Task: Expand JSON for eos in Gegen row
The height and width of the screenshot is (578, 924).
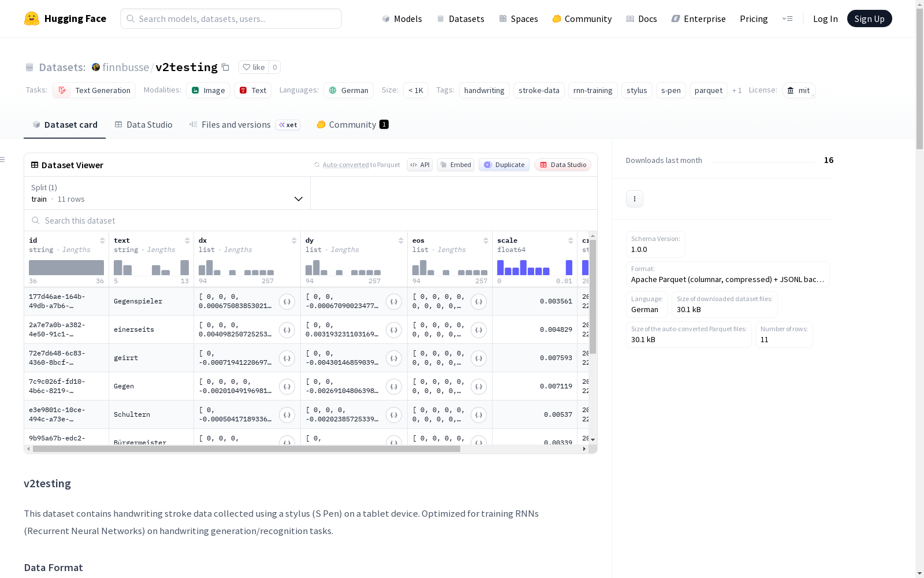Action: click(x=479, y=387)
